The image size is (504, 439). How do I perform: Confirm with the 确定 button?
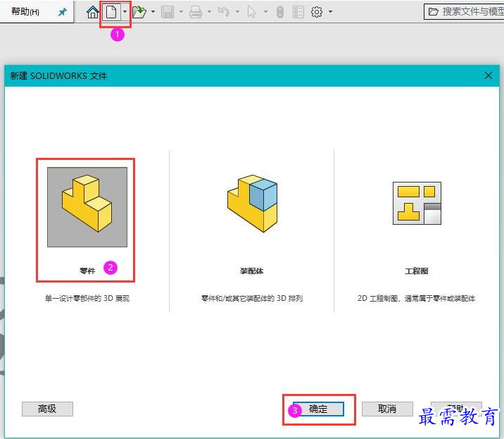pos(318,409)
